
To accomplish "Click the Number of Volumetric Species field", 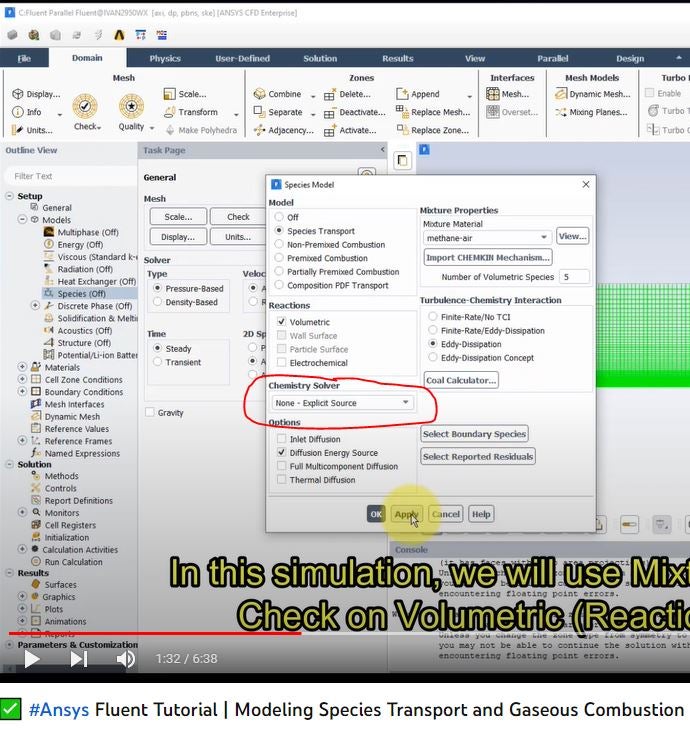I will pyautogui.click(x=574, y=277).
